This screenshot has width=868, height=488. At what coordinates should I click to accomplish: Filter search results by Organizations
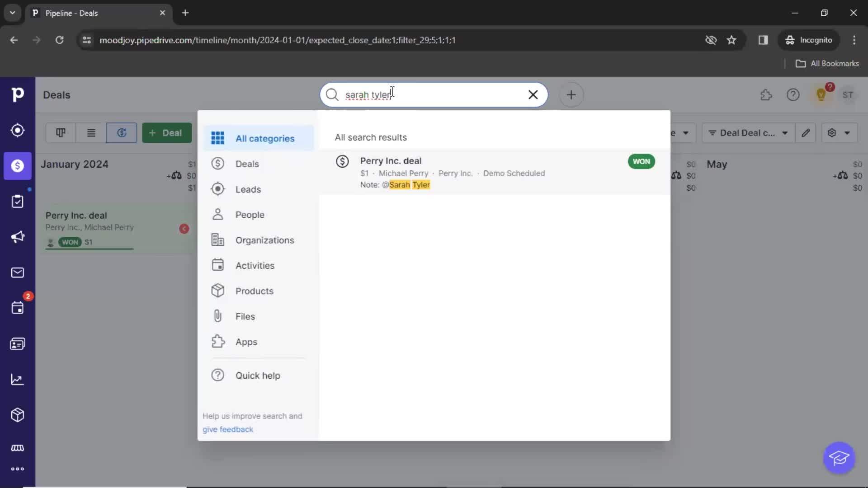tap(259, 240)
